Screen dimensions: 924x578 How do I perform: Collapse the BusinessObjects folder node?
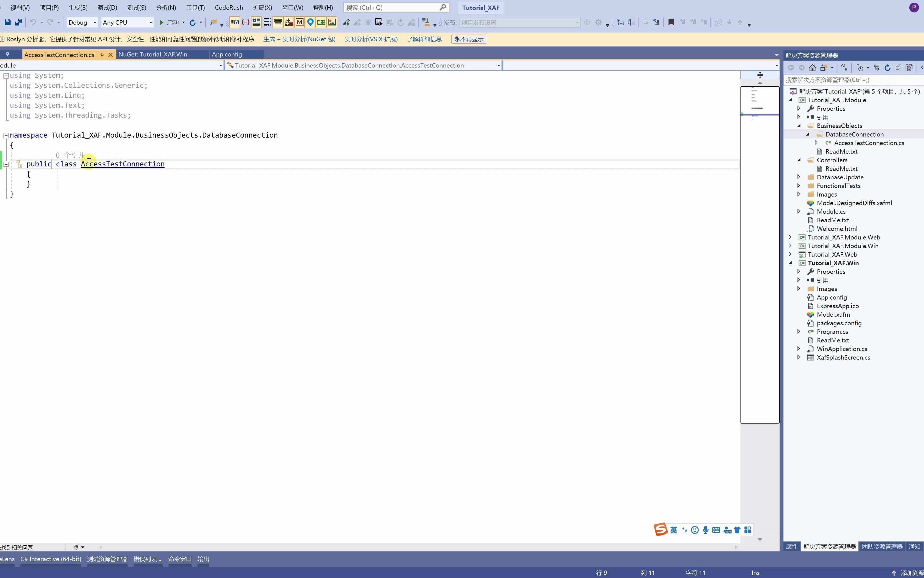click(798, 126)
